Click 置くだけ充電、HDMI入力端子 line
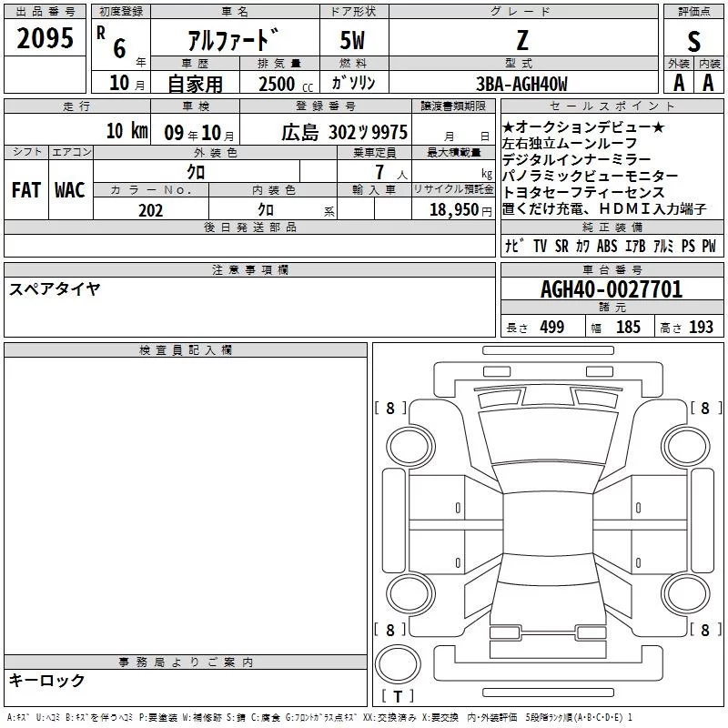 [x=604, y=209]
